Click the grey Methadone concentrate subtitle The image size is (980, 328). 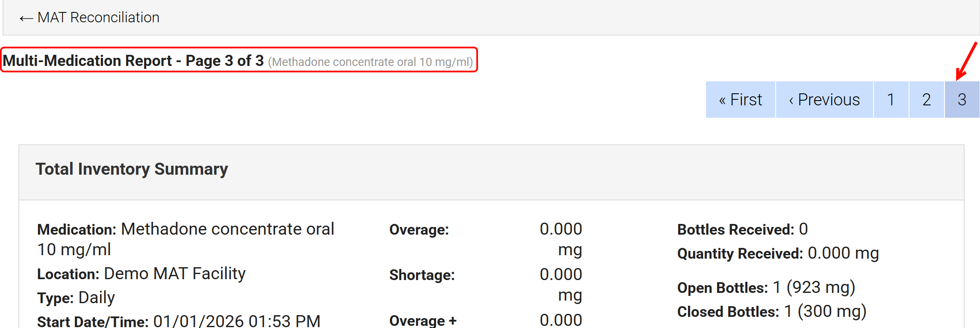370,62
